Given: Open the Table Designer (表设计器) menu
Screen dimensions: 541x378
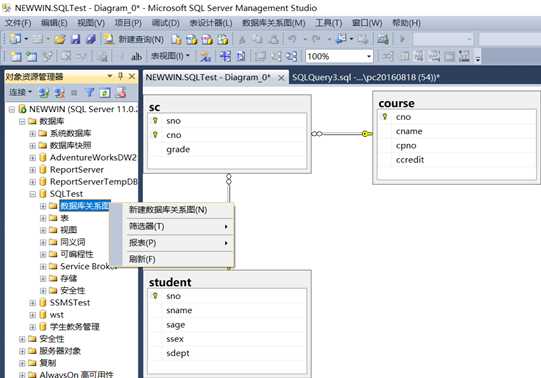Looking at the screenshot, I should [x=211, y=23].
